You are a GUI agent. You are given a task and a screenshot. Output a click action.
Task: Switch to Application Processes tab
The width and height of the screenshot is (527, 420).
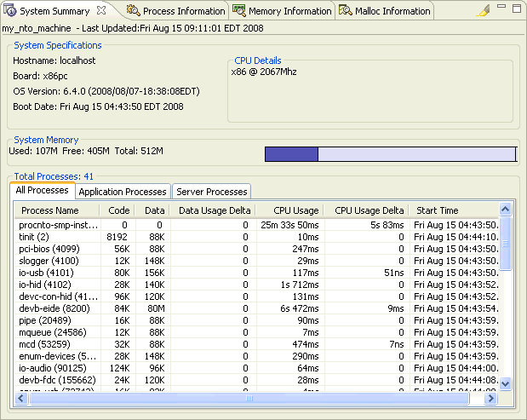pos(123,192)
